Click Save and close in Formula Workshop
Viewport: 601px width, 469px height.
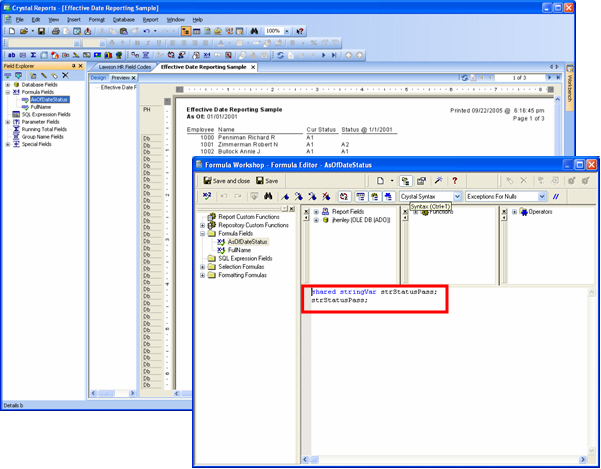click(227, 181)
